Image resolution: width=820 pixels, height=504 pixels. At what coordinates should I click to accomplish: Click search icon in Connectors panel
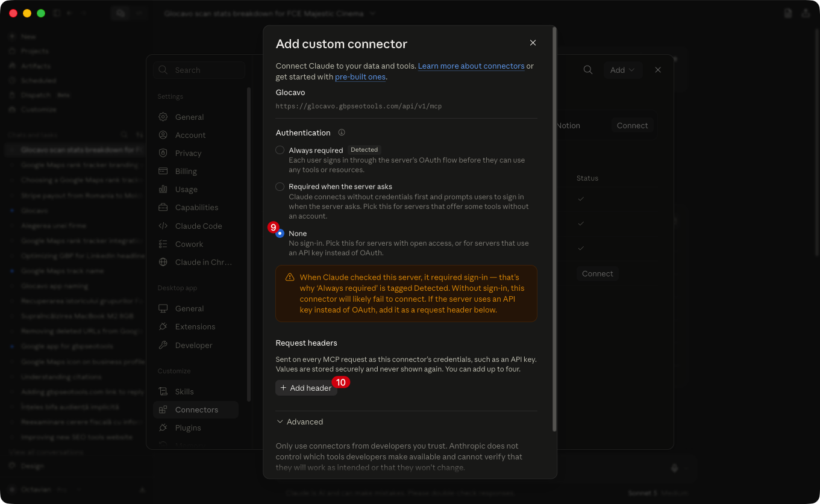[x=588, y=70]
